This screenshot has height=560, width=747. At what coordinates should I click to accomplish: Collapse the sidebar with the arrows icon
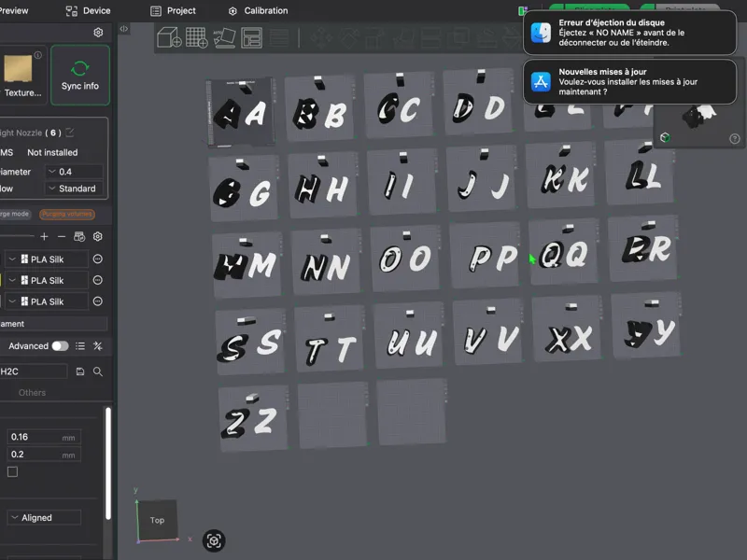pos(124,29)
